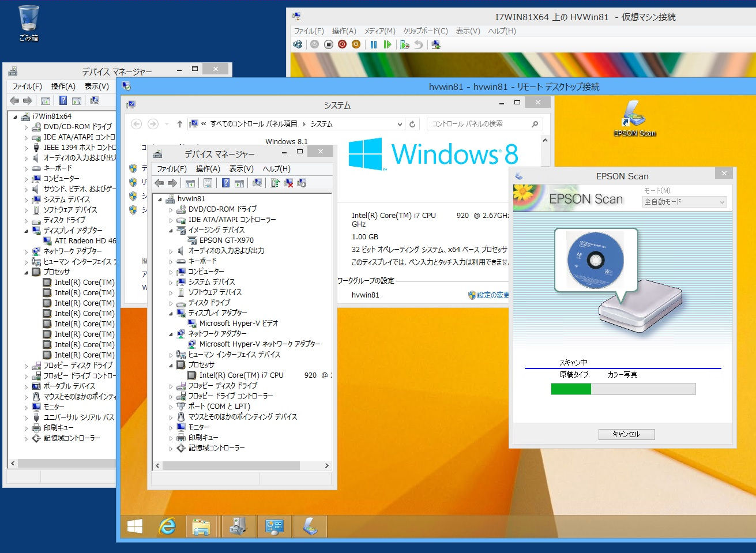The height and width of the screenshot is (553, 756).
Task: Click the Checkpoint icon in Hyper-V toolbar
Action: [405, 44]
